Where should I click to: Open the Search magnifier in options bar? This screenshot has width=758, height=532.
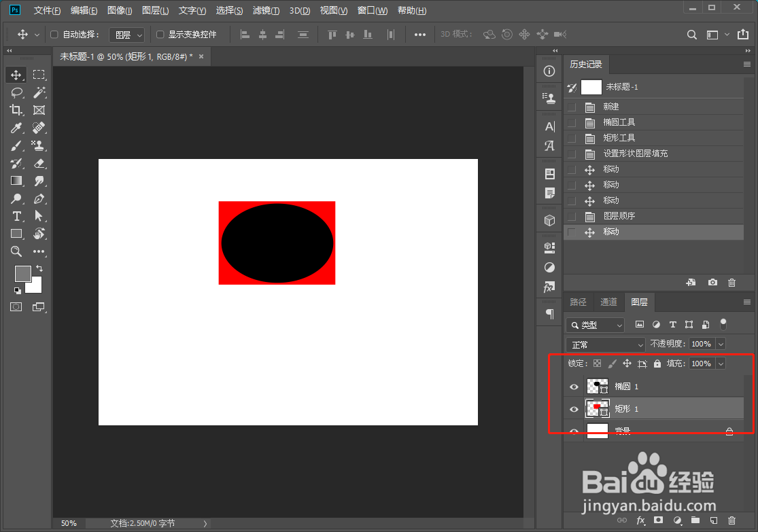tap(692, 35)
